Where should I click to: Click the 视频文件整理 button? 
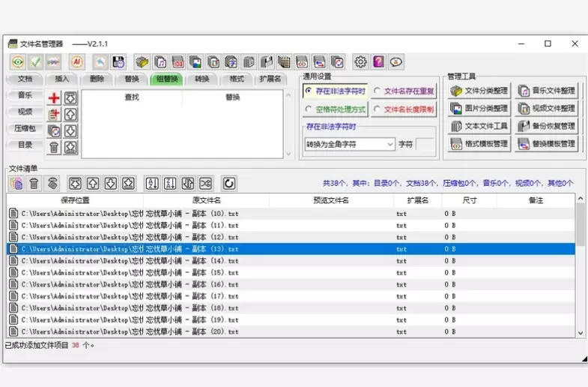coord(546,109)
